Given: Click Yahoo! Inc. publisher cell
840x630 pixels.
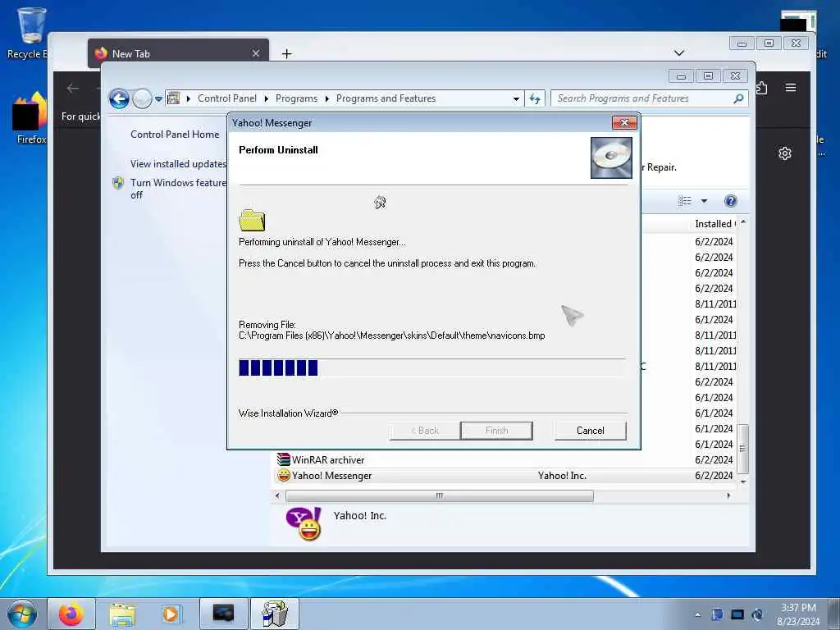Looking at the screenshot, I should pyautogui.click(x=562, y=476).
